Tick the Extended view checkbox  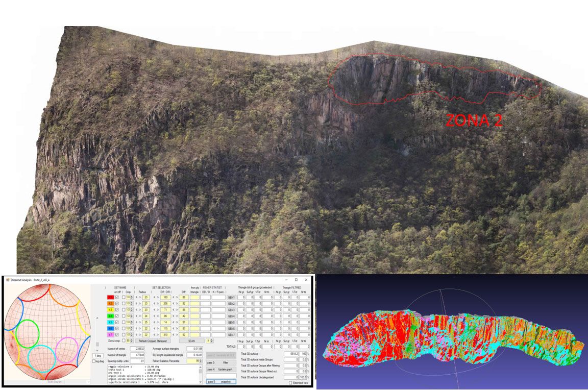(x=291, y=382)
